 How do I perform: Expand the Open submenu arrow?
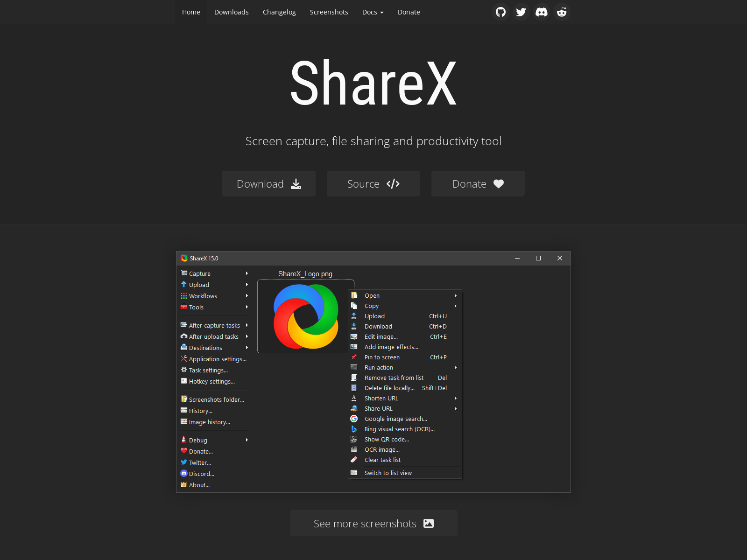456,296
